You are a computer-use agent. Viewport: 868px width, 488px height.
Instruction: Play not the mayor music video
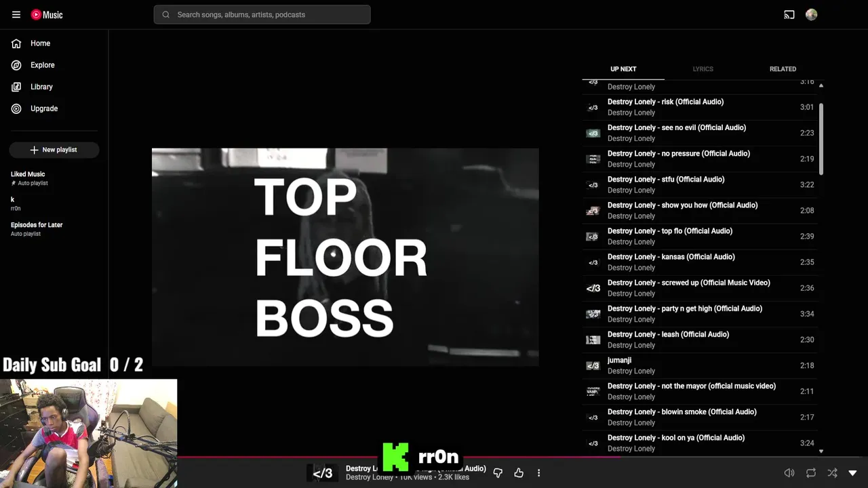(x=700, y=391)
